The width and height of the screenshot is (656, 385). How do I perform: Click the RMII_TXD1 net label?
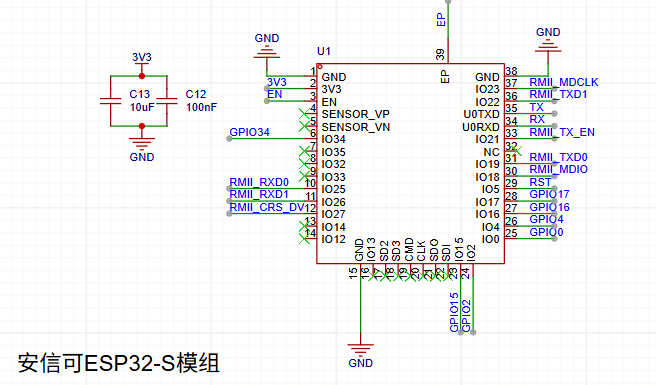coord(559,94)
